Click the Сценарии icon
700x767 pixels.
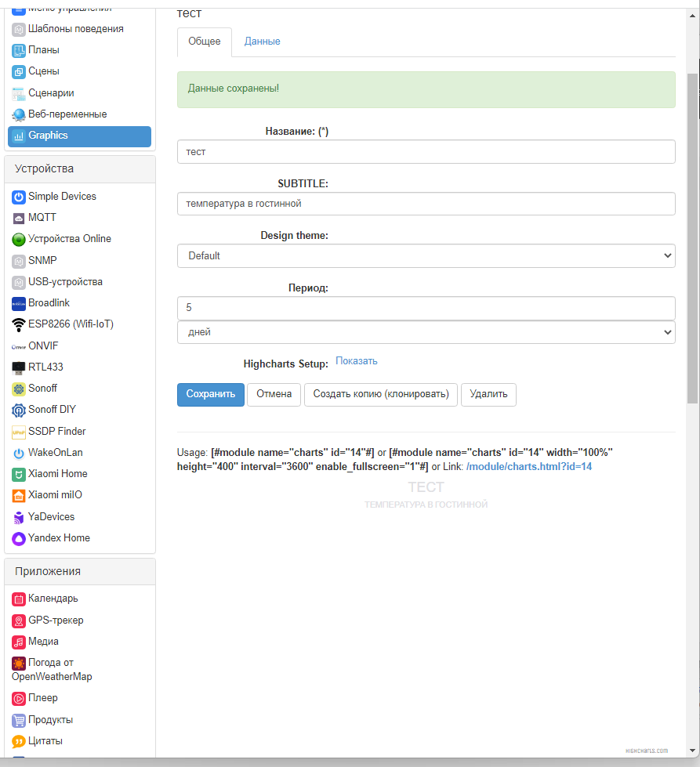pos(19,93)
